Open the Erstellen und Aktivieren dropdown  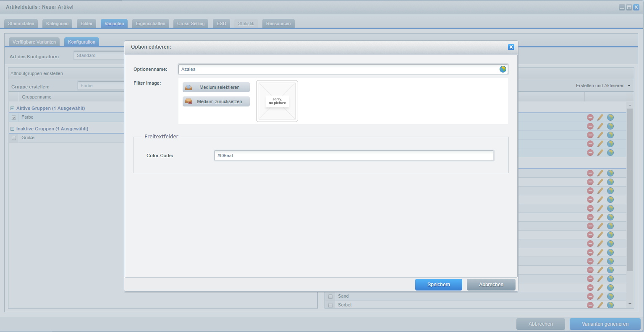(603, 86)
